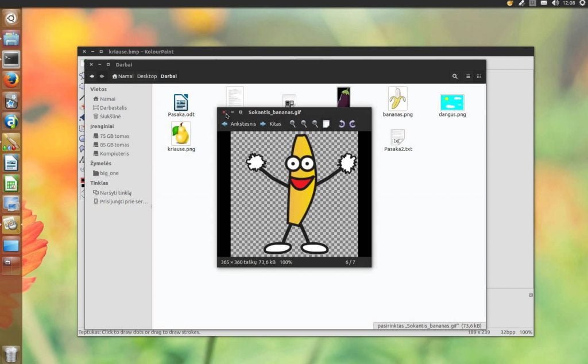The width and height of the screenshot is (588, 364).
Task: Click Naršyti tinklą in sidebar
Action: pyautogui.click(x=112, y=192)
